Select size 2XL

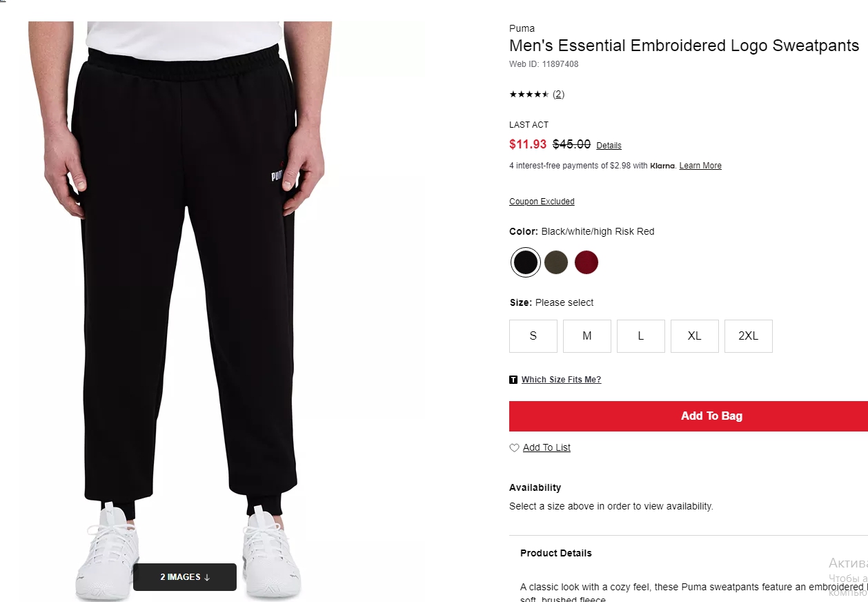pyautogui.click(x=749, y=336)
